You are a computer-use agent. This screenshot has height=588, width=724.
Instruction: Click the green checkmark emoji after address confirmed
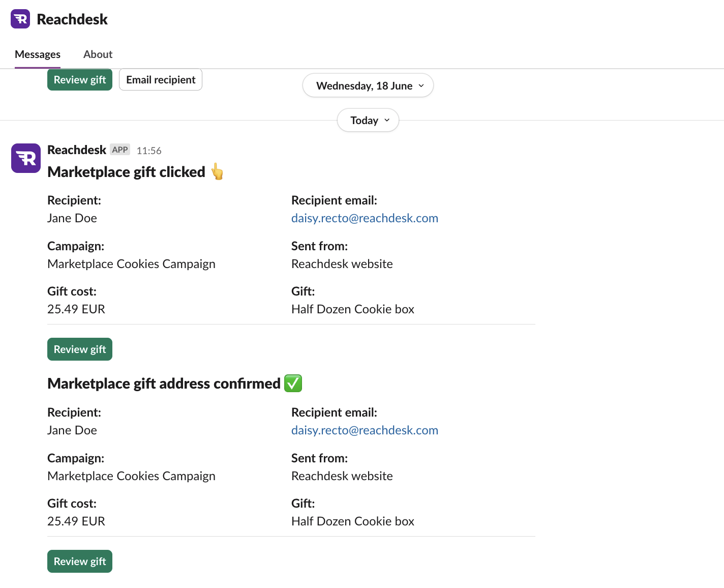[293, 384]
